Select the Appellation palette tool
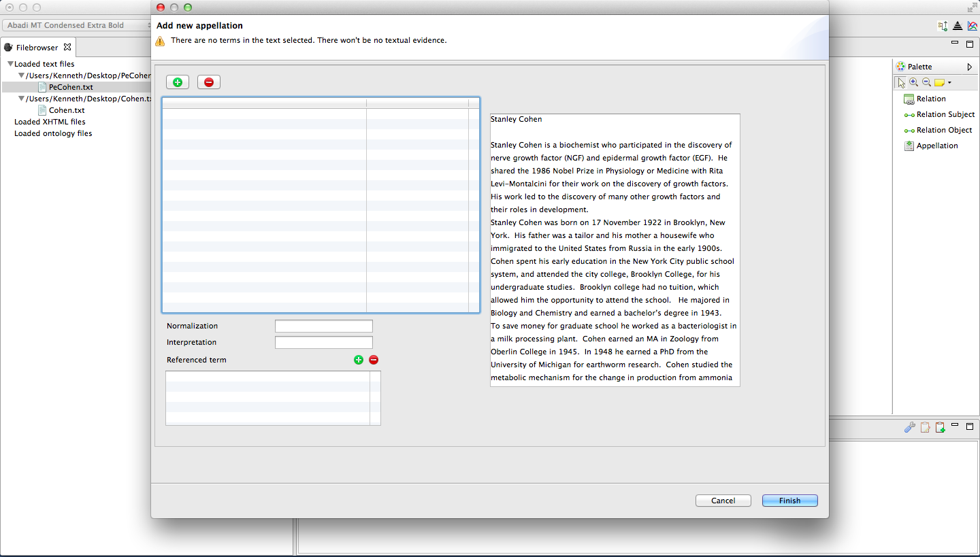Image resolution: width=980 pixels, height=557 pixels. coord(930,146)
